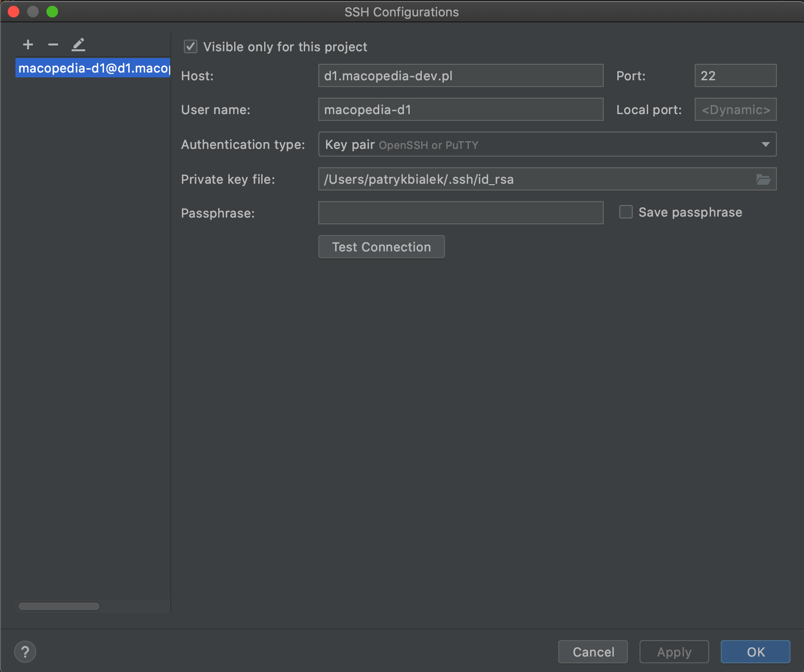Click the configuration list horizontal scrollbar
Viewport: 804px width, 672px height.
pos(59,606)
